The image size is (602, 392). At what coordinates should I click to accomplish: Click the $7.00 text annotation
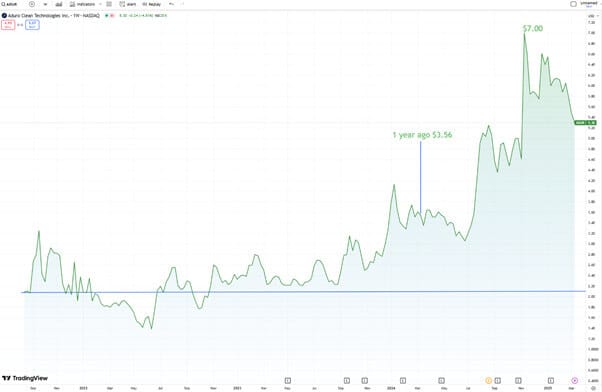pos(533,28)
